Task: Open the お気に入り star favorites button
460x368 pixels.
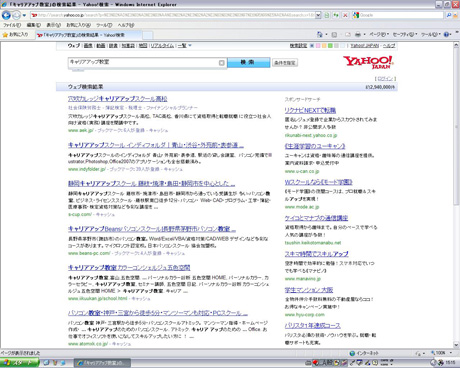Action: pyautogui.click(x=16, y=34)
